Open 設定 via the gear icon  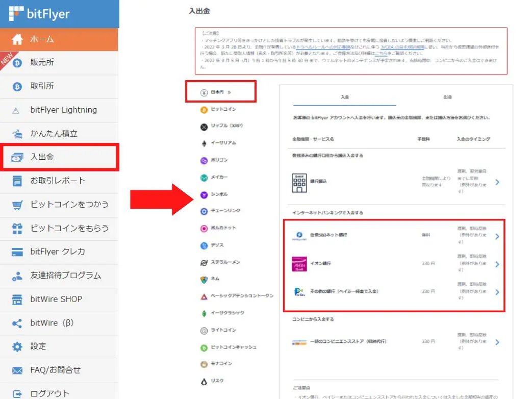pyautogui.click(x=36, y=346)
